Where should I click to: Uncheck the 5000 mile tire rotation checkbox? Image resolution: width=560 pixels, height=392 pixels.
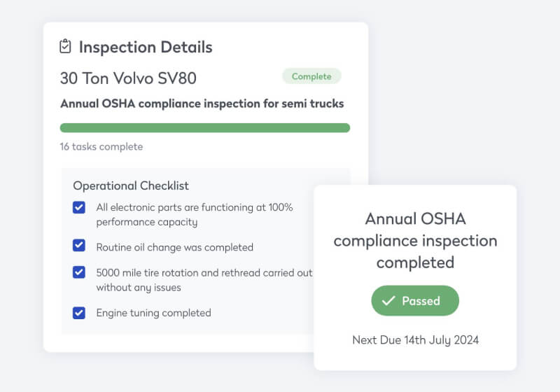[79, 273]
